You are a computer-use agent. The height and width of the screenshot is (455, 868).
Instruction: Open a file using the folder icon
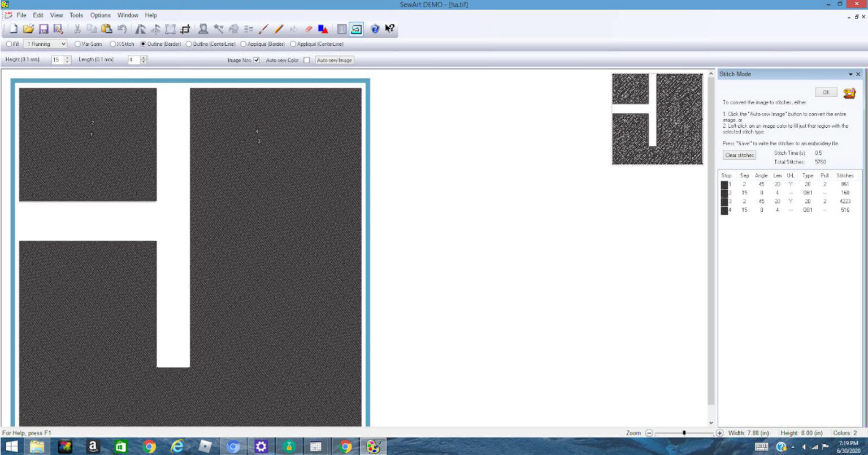point(28,29)
